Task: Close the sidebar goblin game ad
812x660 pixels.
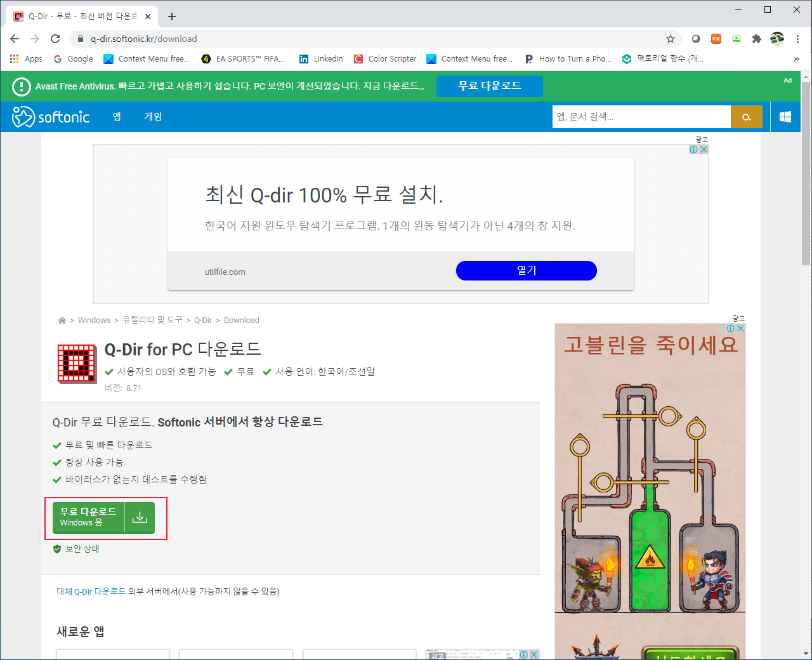Action: [740, 329]
